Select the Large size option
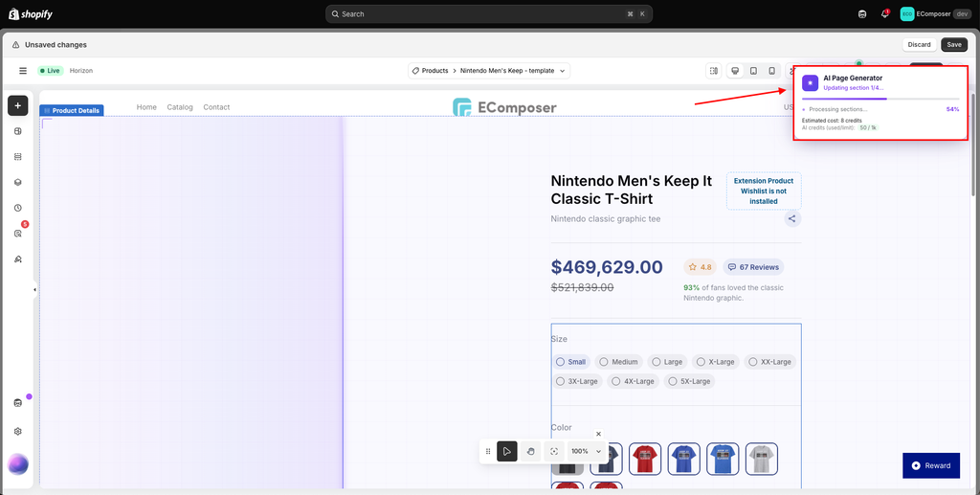Viewport: 980px width, 495px height. click(x=667, y=362)
